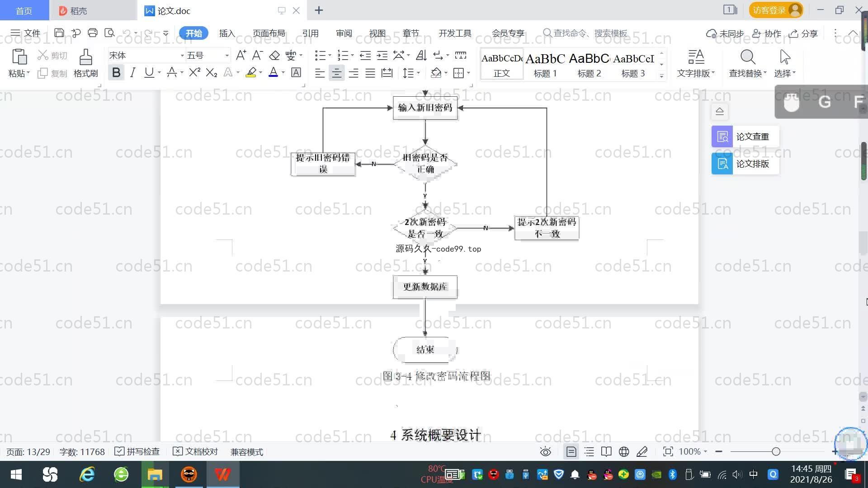Image resolution: width=868 pixels, height=488 pixels.
Task: Open a new tab with plus button
Action: [319, 10]
